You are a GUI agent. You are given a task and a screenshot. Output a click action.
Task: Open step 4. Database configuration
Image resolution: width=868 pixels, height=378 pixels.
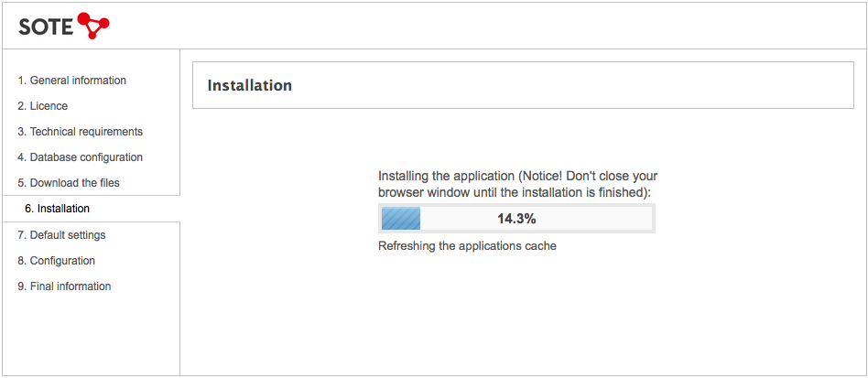pyautogui.click(x=81, y=157)
